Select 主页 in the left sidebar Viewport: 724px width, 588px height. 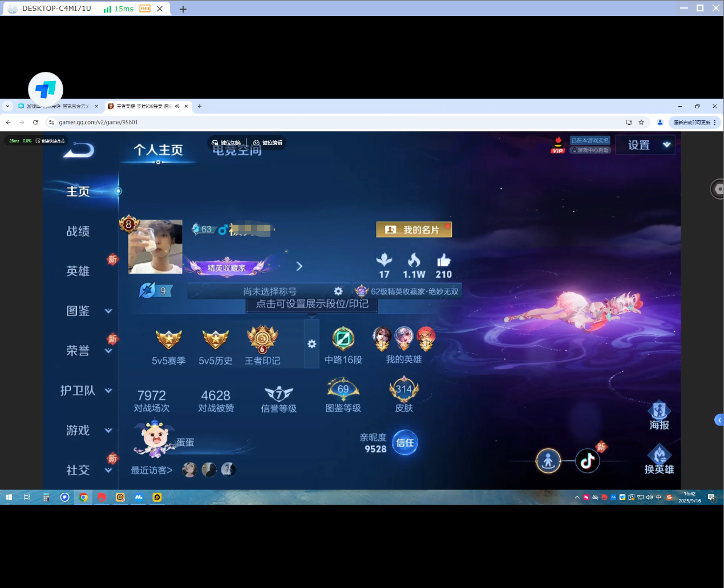[x=78, y=192]
